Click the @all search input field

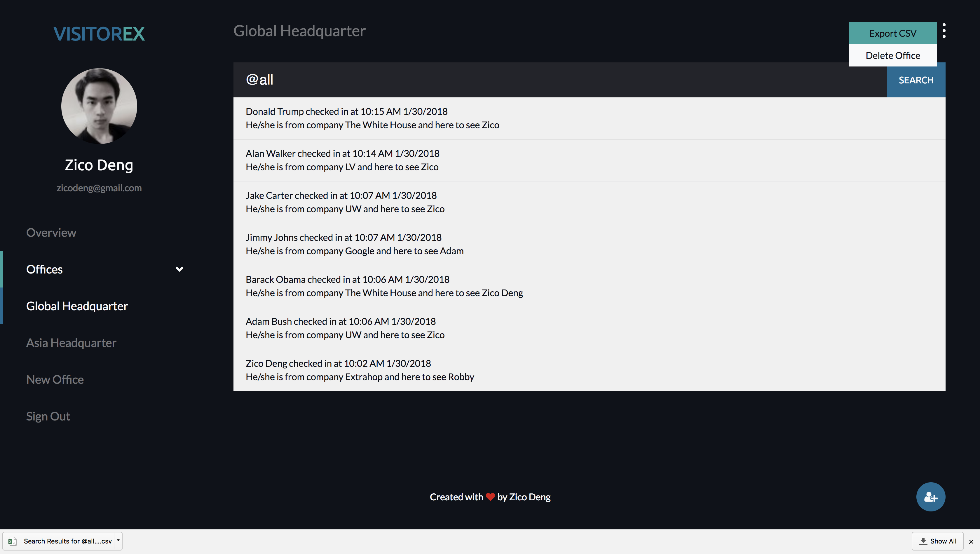click(560, 80)
